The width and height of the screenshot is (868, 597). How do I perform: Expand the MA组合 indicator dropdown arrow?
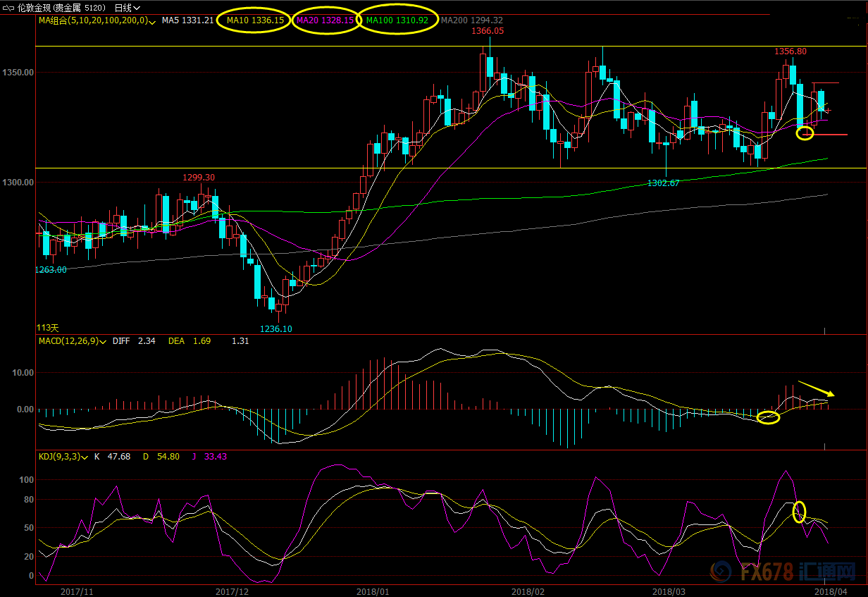pyautogui.click(x=153, y=21)
